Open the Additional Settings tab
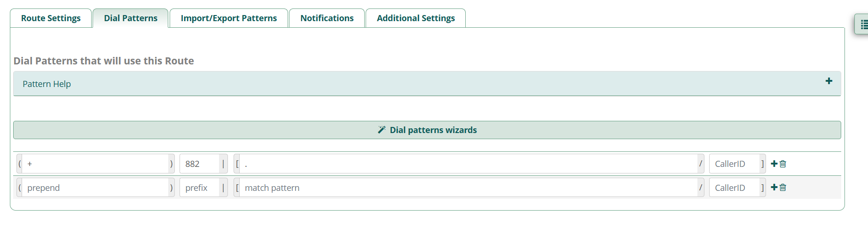The image size is (868, 236). (x=416, y=18)
